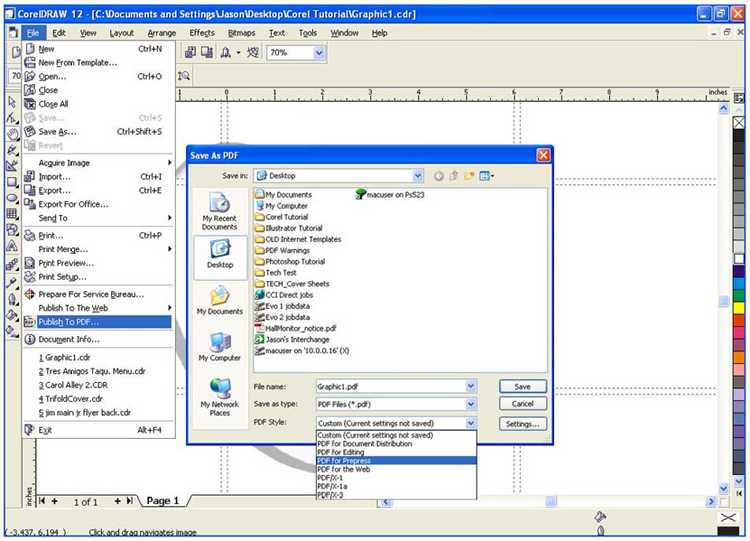This screenshot has height=541, width=750.
Task: Select Save As in File menu
Action: pyautogui.click(x=99, y=132)
